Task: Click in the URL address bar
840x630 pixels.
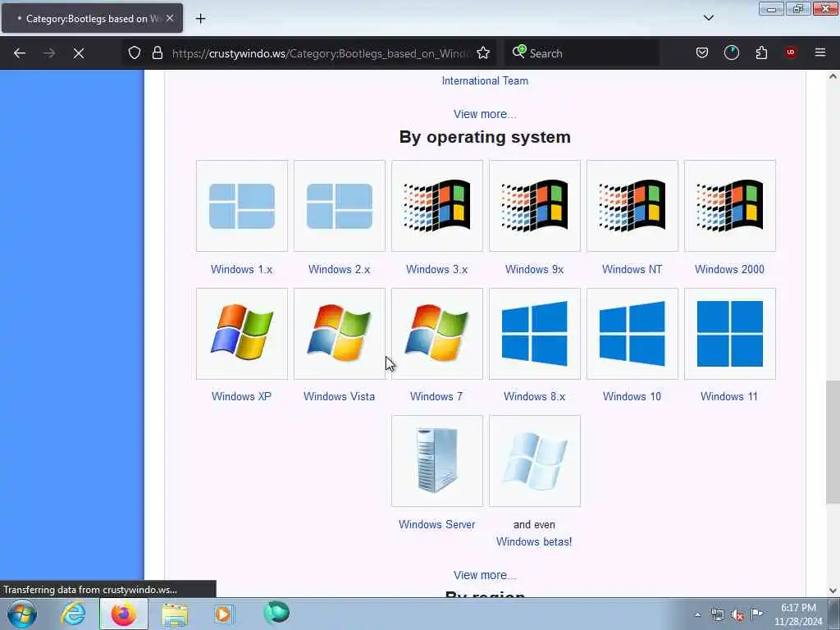Action: [322, 53]
